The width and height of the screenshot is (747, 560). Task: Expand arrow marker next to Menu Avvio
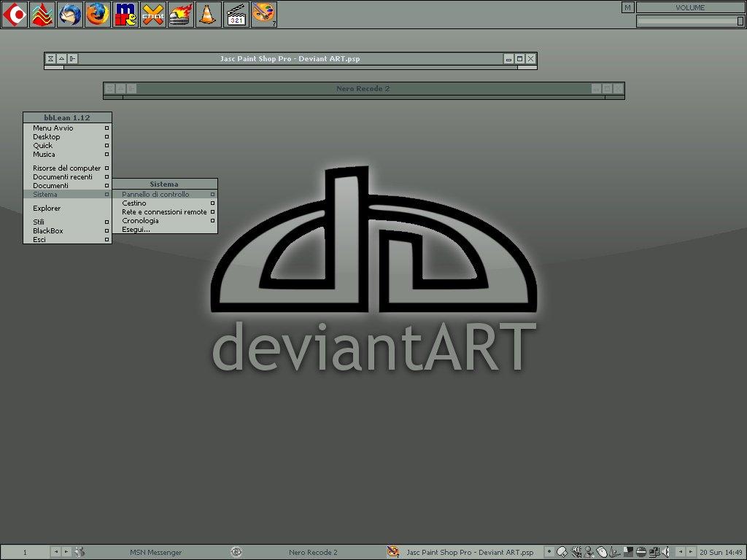pos(107,128)
